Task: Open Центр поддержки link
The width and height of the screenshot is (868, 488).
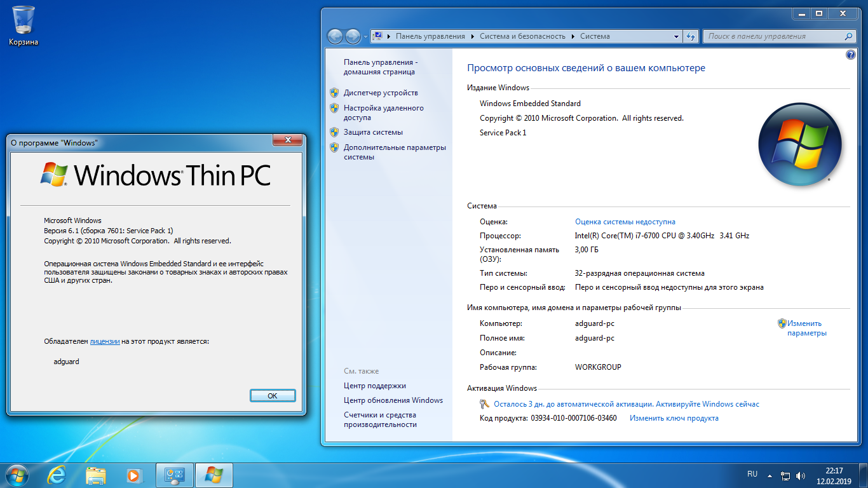Action: tap(374, 386)
